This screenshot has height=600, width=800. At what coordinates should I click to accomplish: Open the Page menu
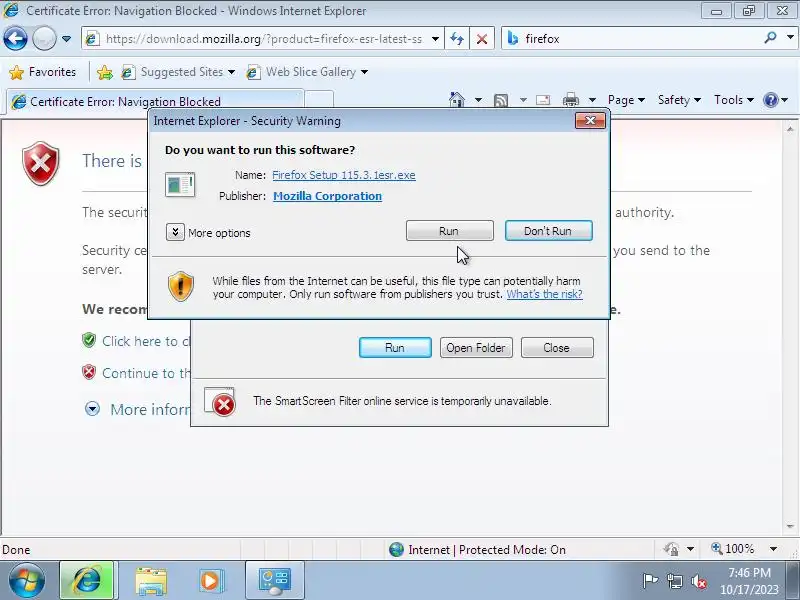point(626,100)
